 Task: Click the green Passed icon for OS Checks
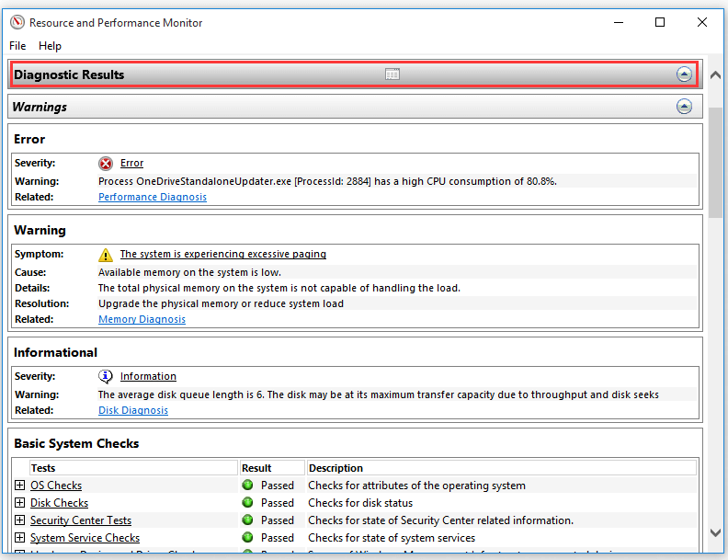247,486
